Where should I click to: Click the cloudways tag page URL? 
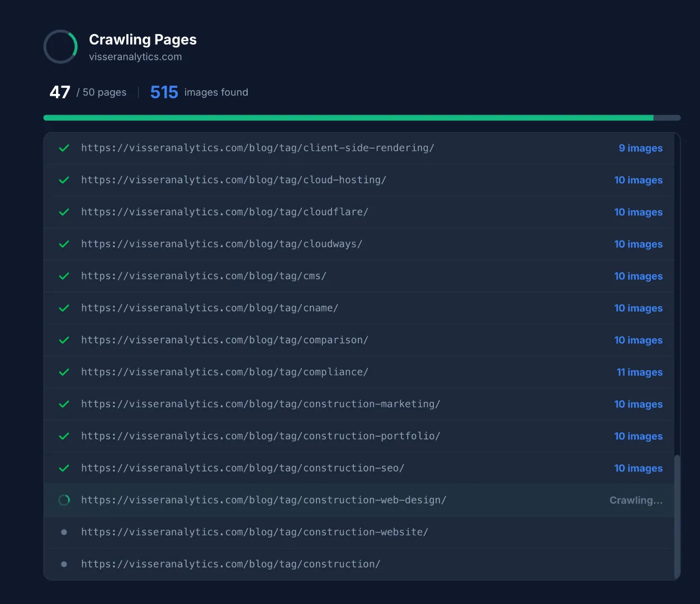(x=221, y=244)
